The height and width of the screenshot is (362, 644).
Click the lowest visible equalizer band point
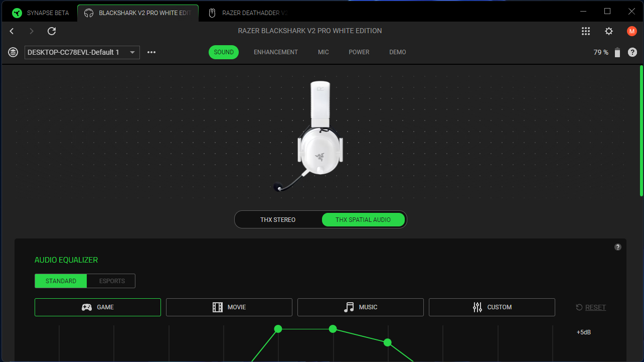(387, 342)
